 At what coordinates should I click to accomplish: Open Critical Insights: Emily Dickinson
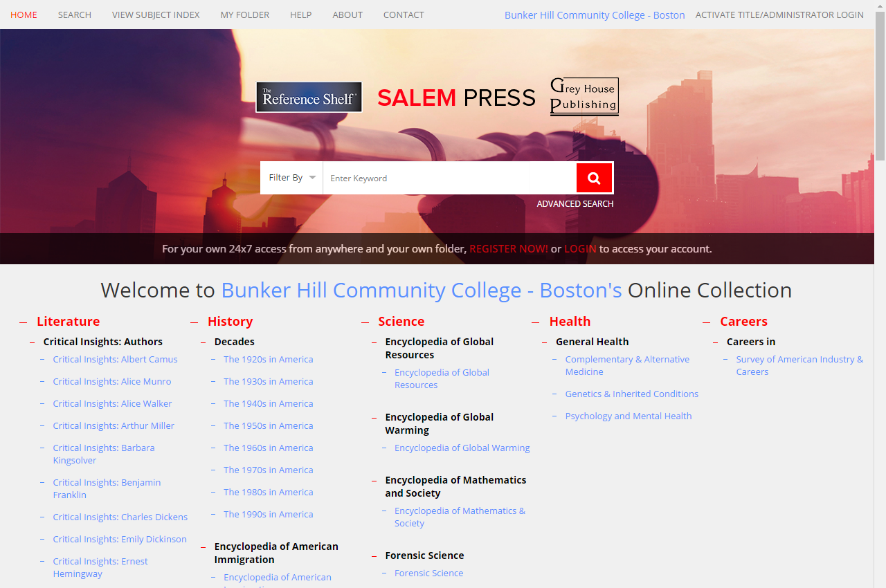(x=120, y=539)
